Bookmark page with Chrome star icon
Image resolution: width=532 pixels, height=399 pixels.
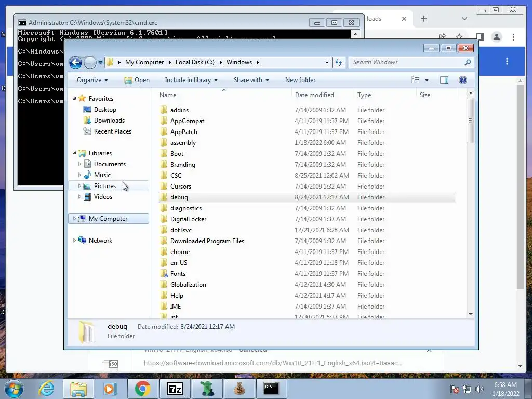pos(459,37)
